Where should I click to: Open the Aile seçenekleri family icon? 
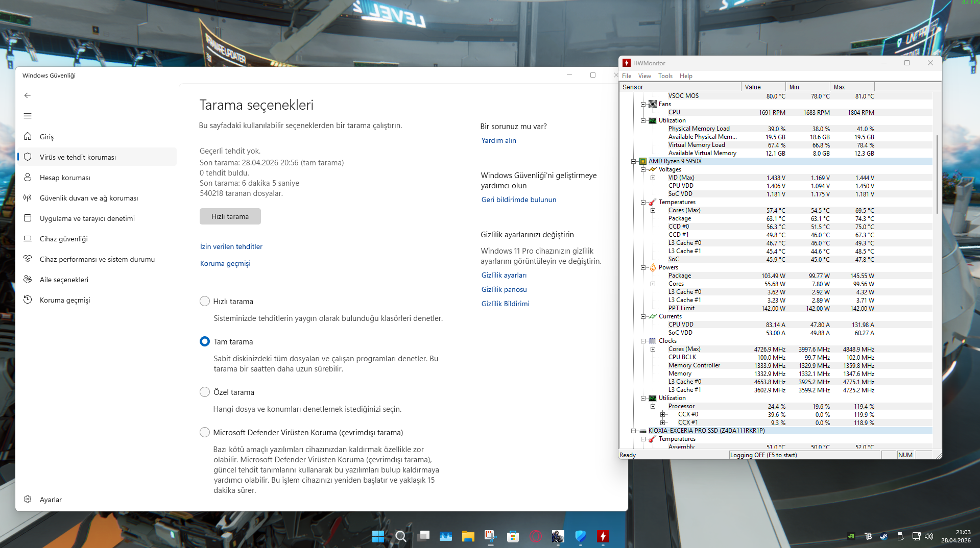pos(28,279)
